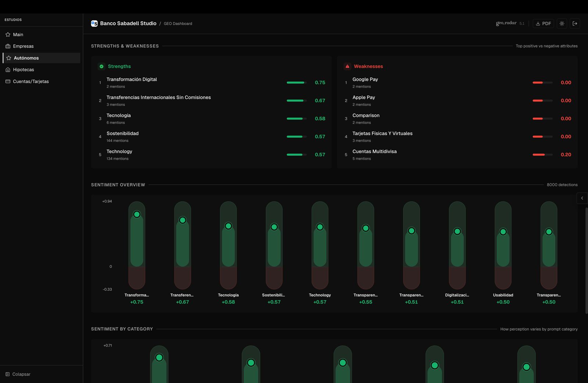
Task: Click the Banco Sabadell logo icon
Action: coord(94,24)
